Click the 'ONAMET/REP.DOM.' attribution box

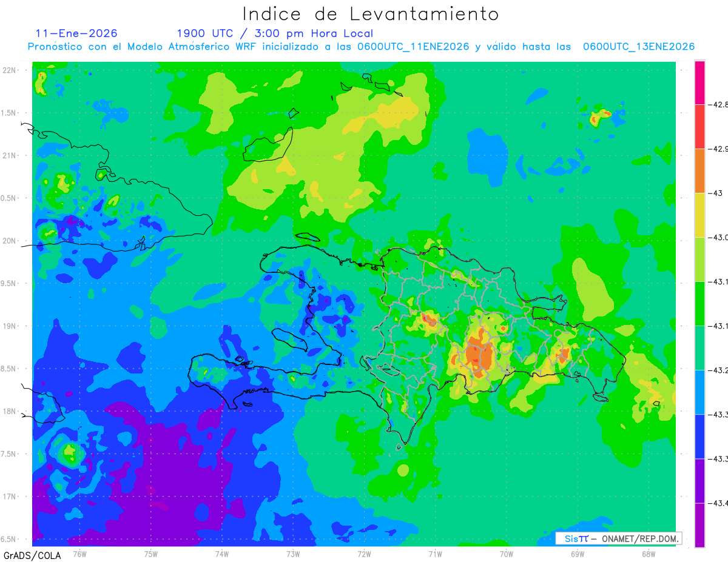(618, 538)
